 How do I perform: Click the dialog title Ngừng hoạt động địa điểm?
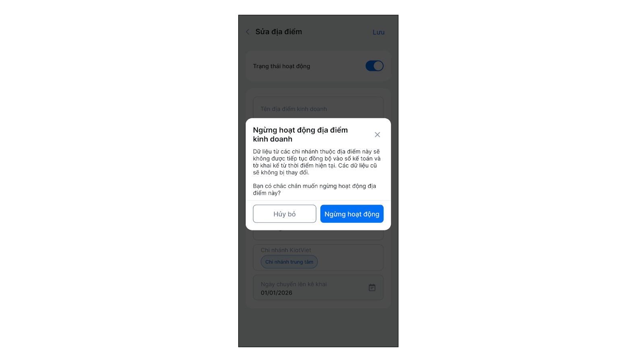coord(300,134)
